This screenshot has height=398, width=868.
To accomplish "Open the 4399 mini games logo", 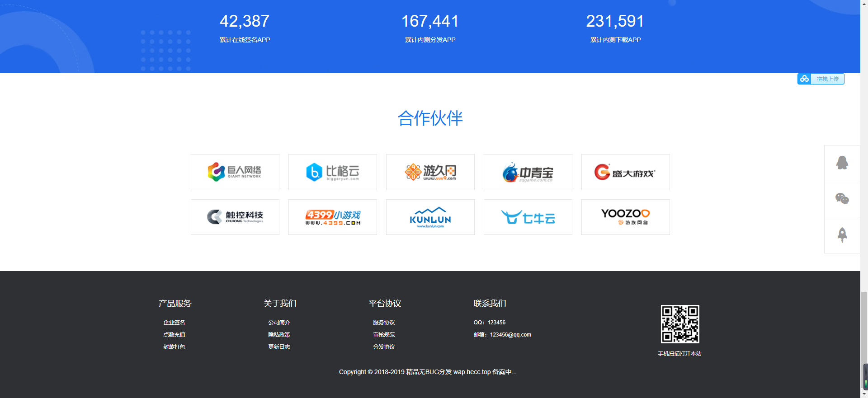I will point(333,217).
